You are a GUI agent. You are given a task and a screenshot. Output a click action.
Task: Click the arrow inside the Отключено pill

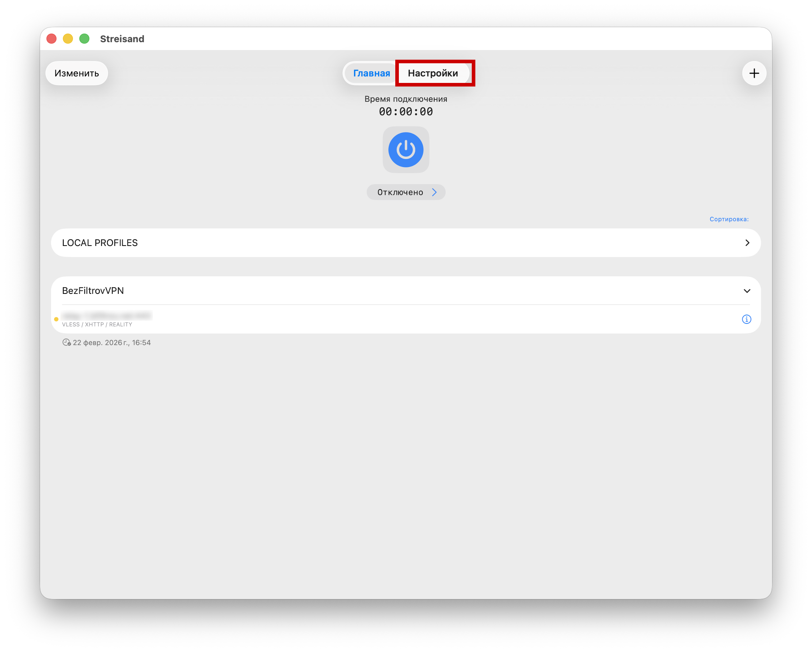pos(435,192)
